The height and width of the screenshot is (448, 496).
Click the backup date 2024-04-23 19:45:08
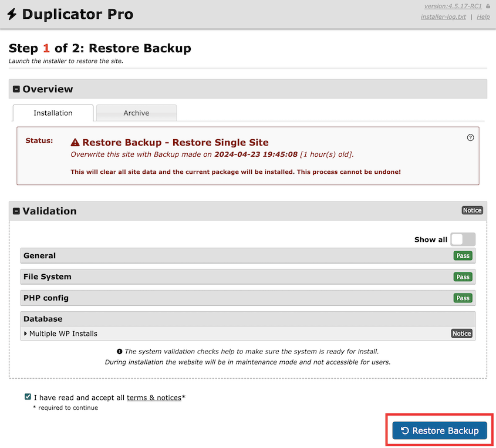pos(256,154)
